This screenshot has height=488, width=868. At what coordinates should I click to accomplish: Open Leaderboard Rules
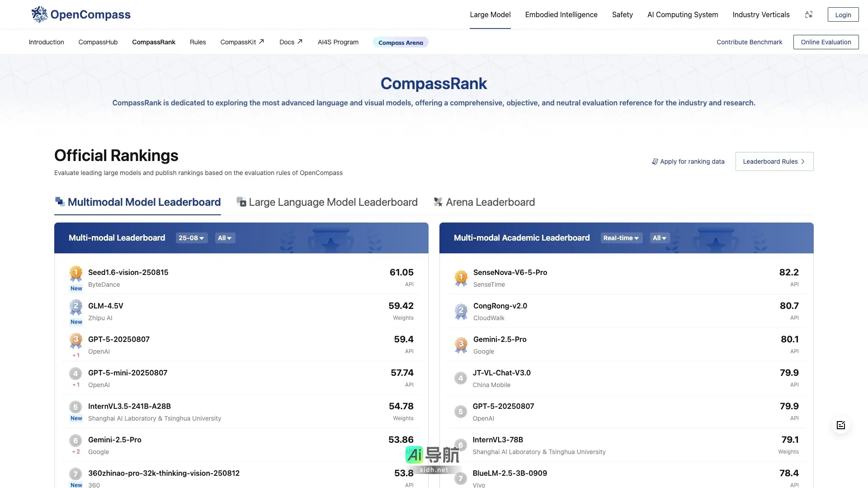coord(774,161)
